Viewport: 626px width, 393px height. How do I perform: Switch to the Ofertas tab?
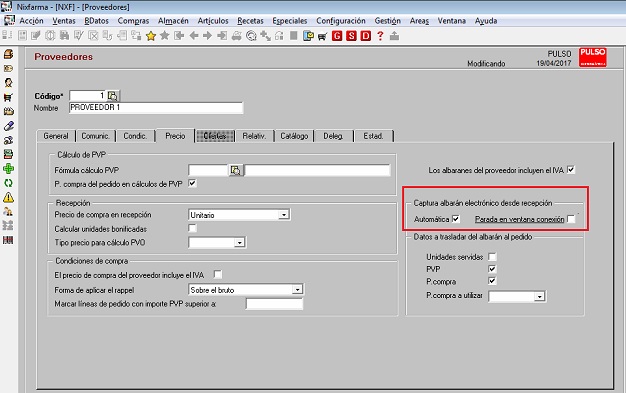coord(215,136)
